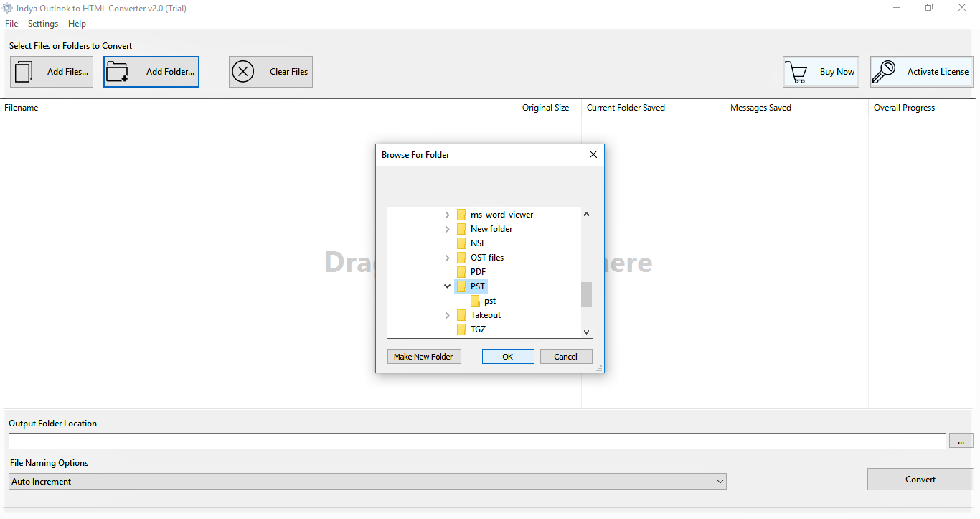
Task: Select the NSF folder name
Action: click(478, 243)
